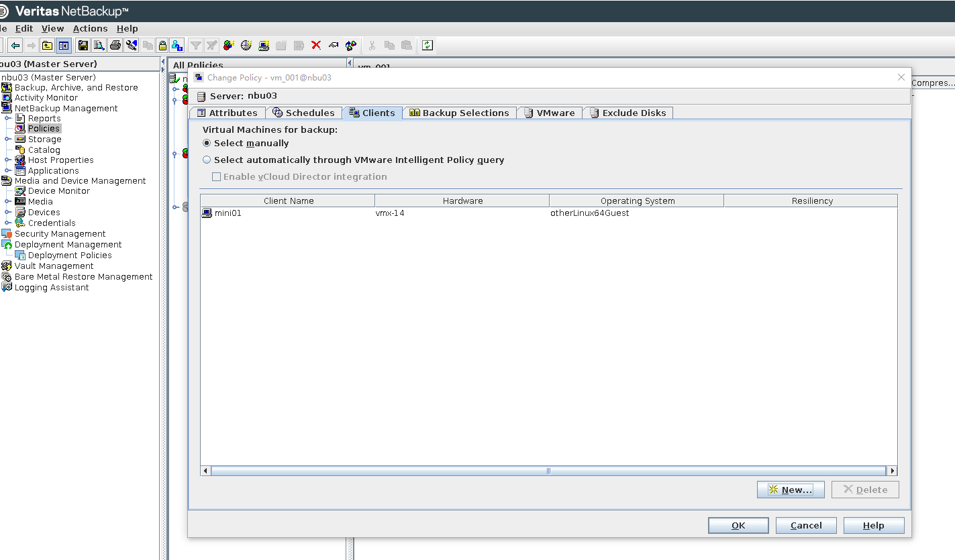Image resolution: width=955 pixels, height=560 pixels.
Task: Switch to the Schedules tab
Action: point(304,113)
